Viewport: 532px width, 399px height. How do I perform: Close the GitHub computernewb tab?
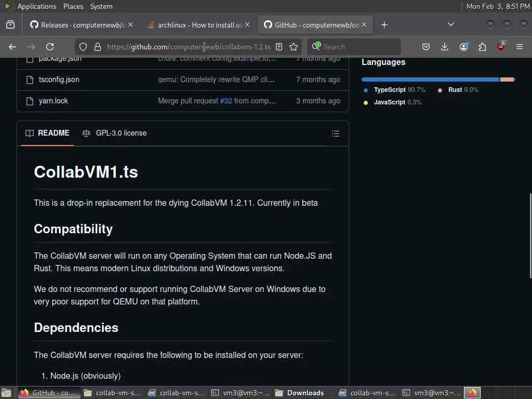[364, 25]
